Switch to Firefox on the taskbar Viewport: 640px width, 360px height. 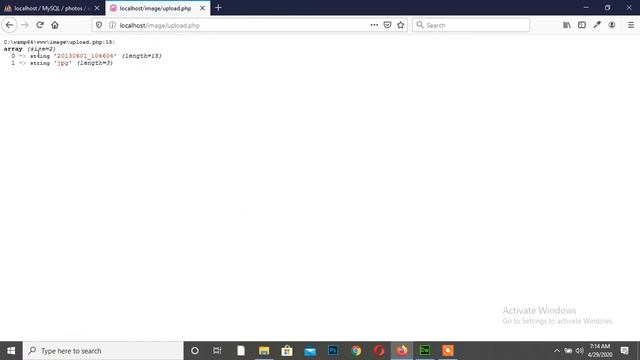402,351
